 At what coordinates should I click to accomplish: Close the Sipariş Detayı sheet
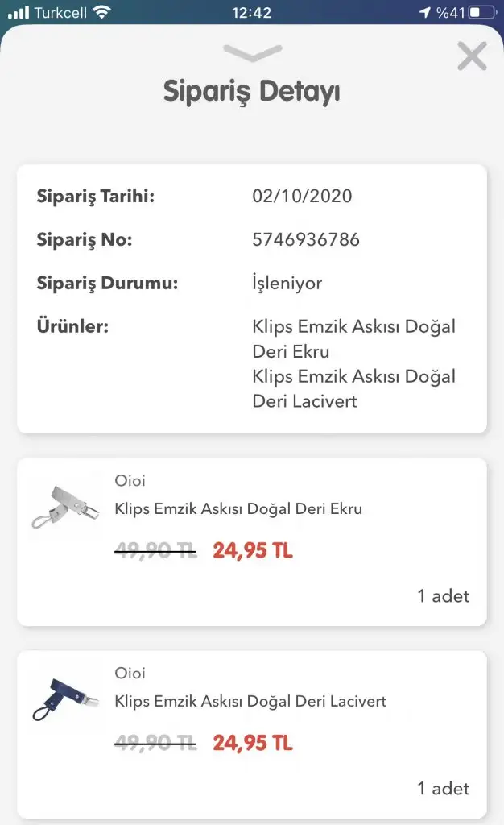(x=472, y=56)
